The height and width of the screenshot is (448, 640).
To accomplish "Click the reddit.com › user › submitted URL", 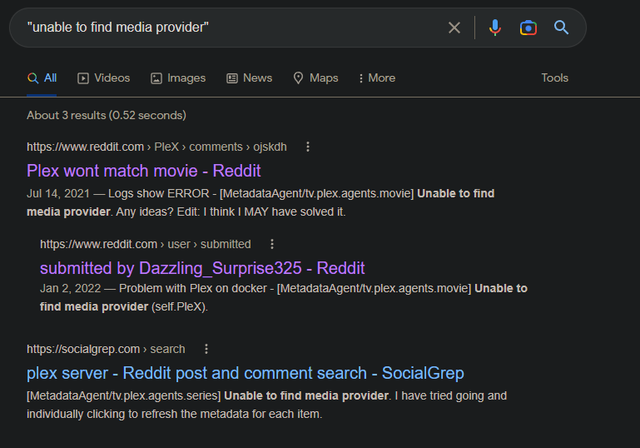I will coord(145,244).
